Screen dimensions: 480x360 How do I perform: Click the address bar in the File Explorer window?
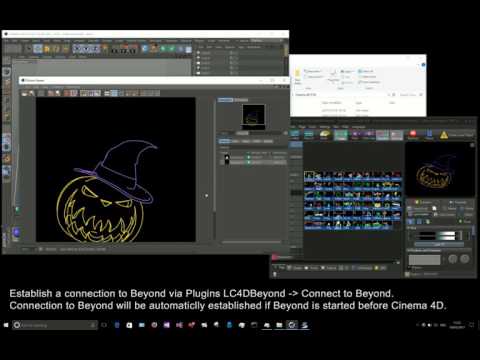coord(343,95)
